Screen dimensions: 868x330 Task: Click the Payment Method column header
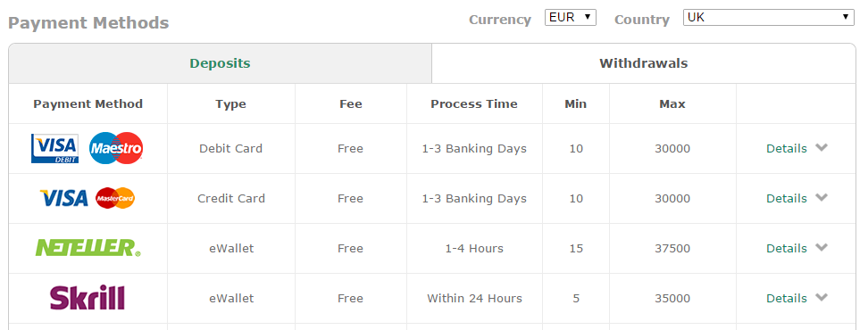tap(88, 103)
